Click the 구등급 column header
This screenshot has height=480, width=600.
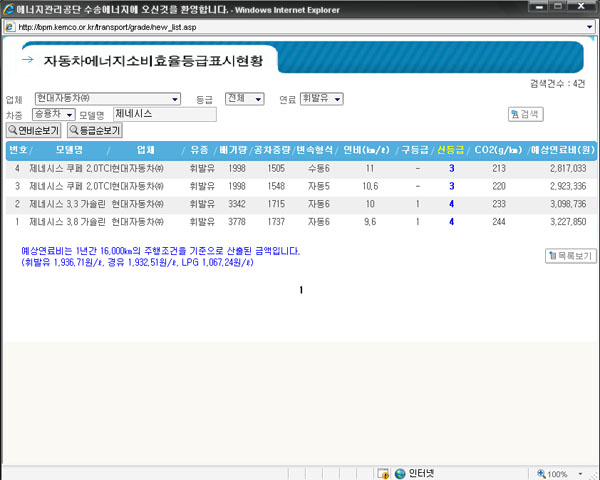pos(415,150)
